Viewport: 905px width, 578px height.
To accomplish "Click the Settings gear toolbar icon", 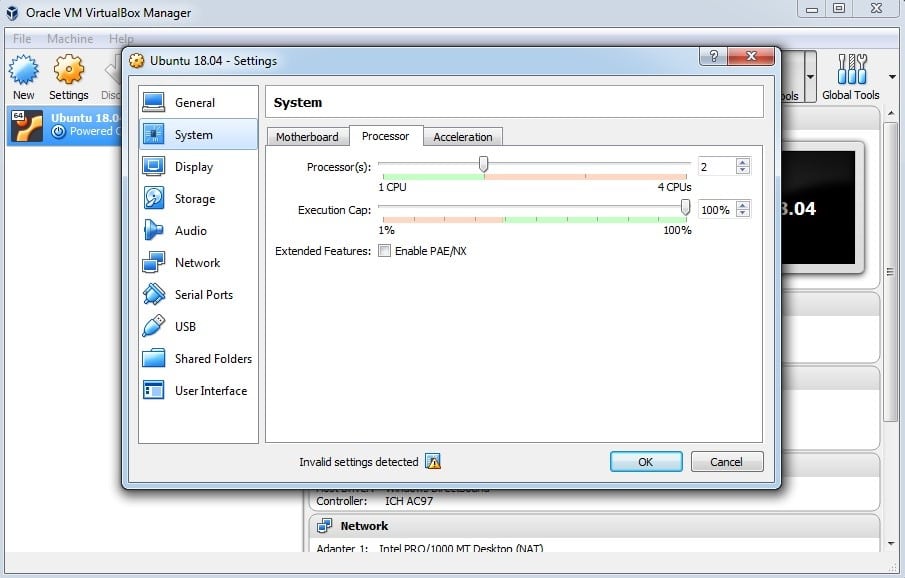I will click(x=69, y=70).
